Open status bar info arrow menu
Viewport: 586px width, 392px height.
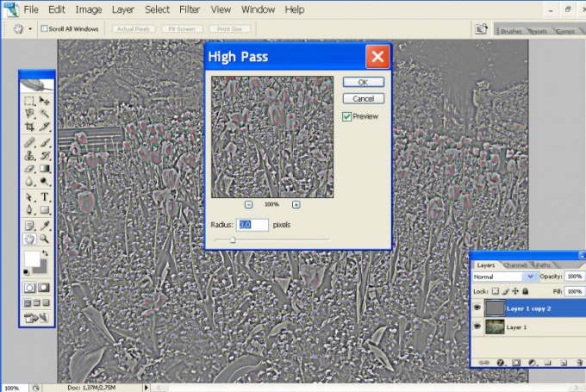click(x=146, y=388)
